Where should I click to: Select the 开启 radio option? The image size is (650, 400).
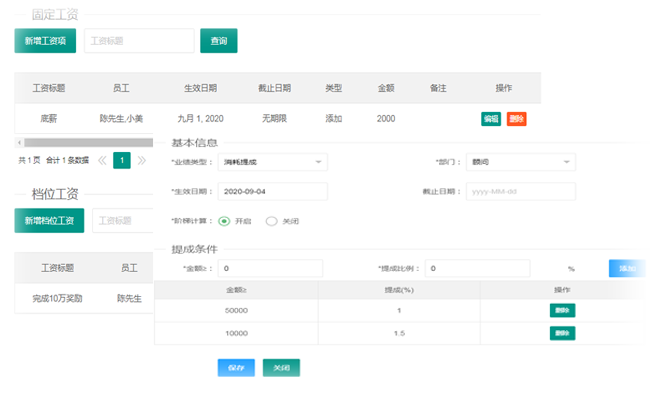click(x=224, y=221)
